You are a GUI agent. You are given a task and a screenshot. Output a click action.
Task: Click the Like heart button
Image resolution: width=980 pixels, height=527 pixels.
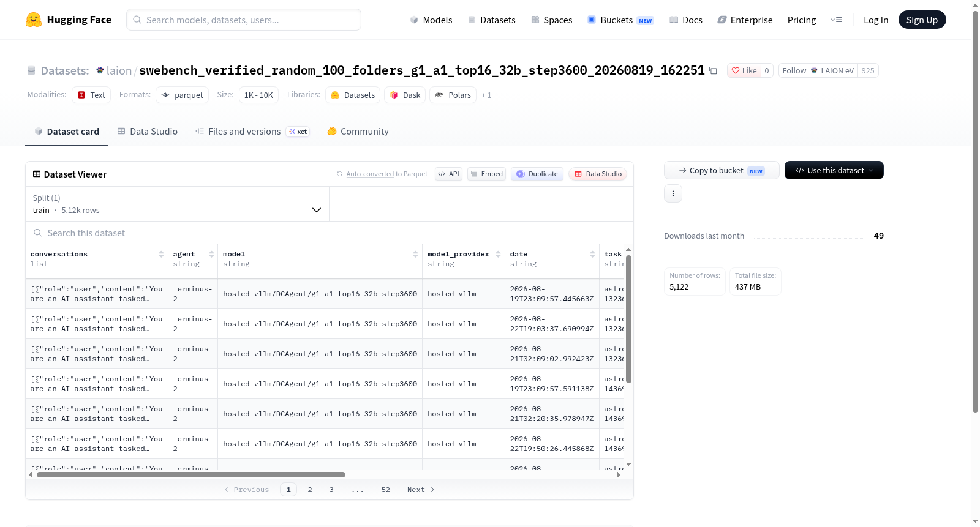(744, 70)
